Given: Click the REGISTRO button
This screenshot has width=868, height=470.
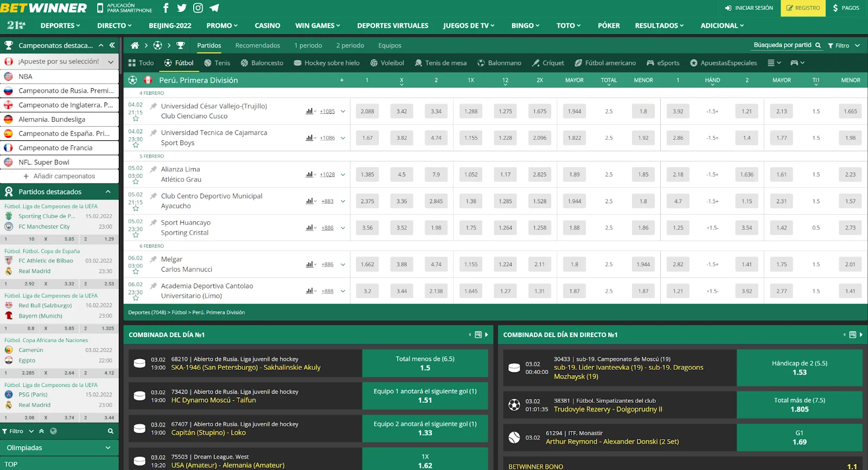Looking at the screenshot, I should pos(803,8).
